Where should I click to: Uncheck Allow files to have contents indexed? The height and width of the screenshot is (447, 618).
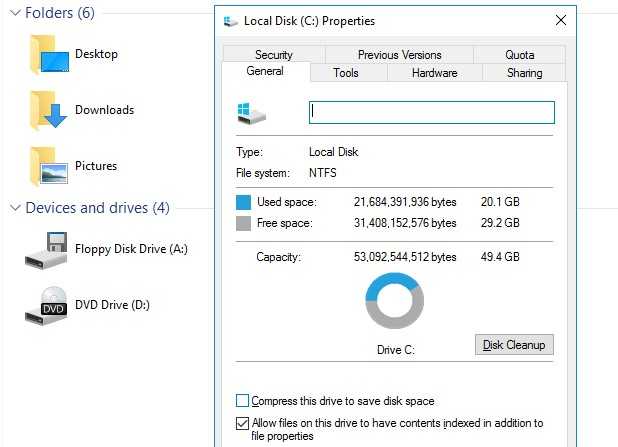[242, 423]
